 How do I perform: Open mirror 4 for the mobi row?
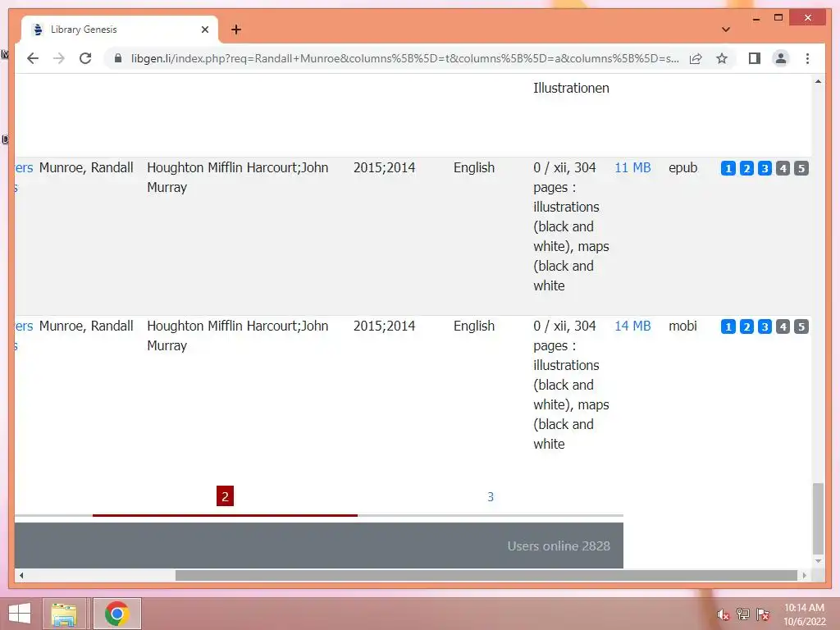[783, 326]
